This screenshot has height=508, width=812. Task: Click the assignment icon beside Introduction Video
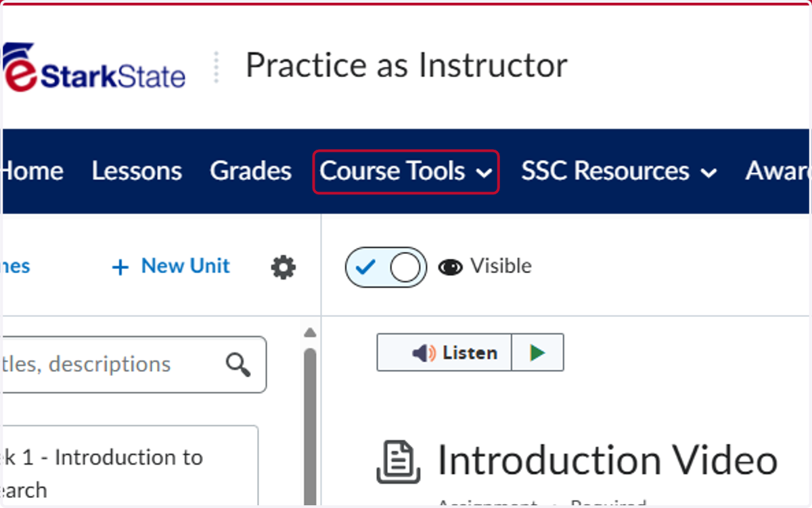[398, 461]
